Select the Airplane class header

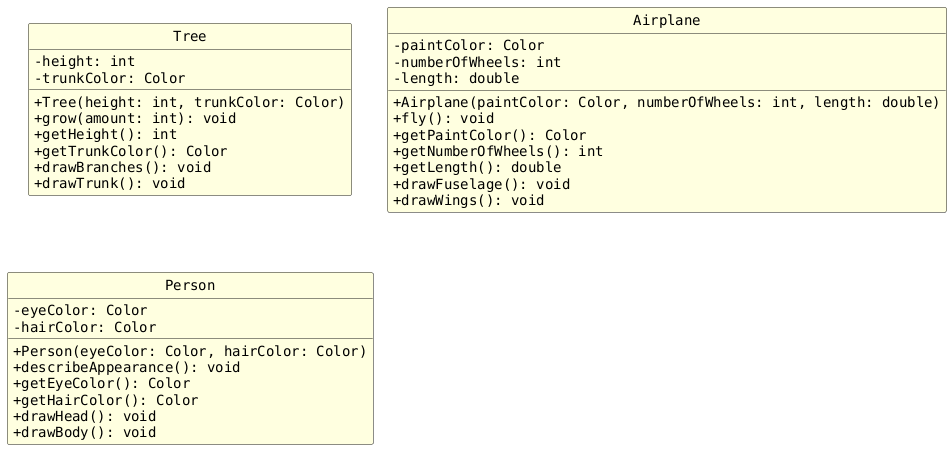coord(666,21)
